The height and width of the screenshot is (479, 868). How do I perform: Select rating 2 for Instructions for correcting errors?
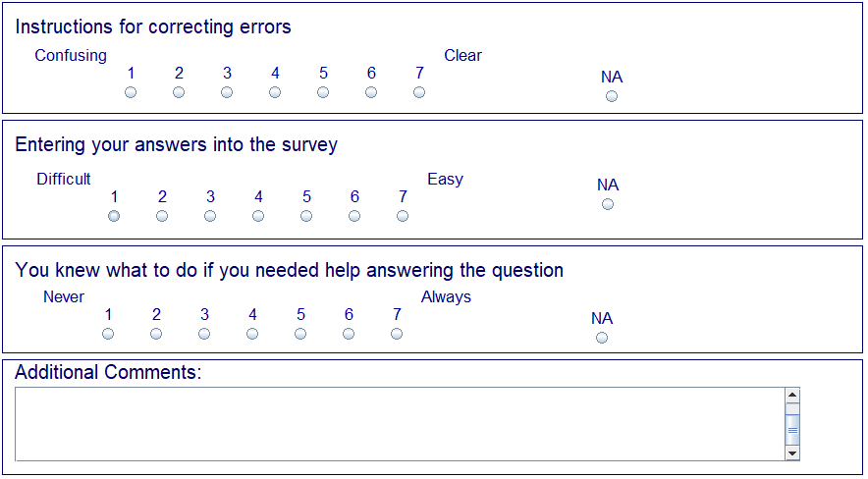click(x=179, y=92)
